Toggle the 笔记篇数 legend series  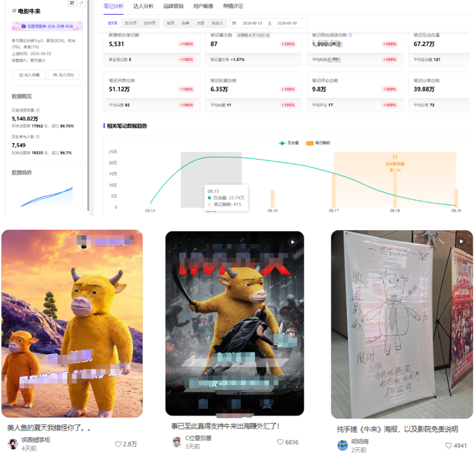[318, 143]
